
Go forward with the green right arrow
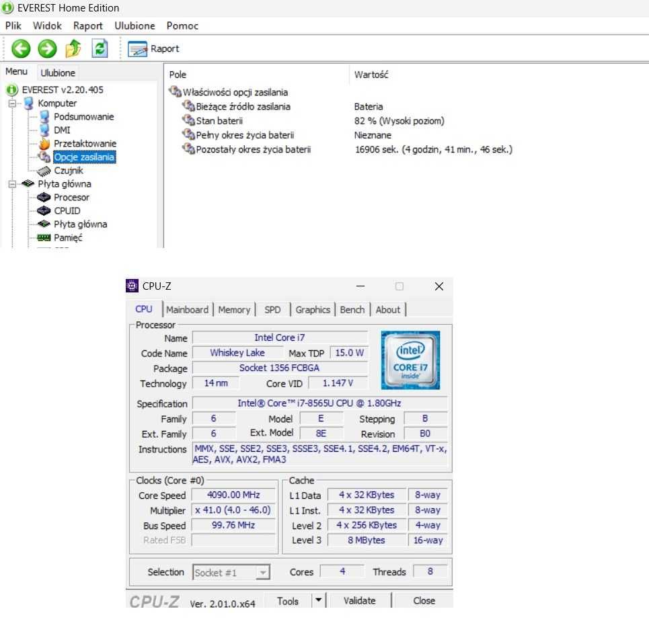pos(47,49)
